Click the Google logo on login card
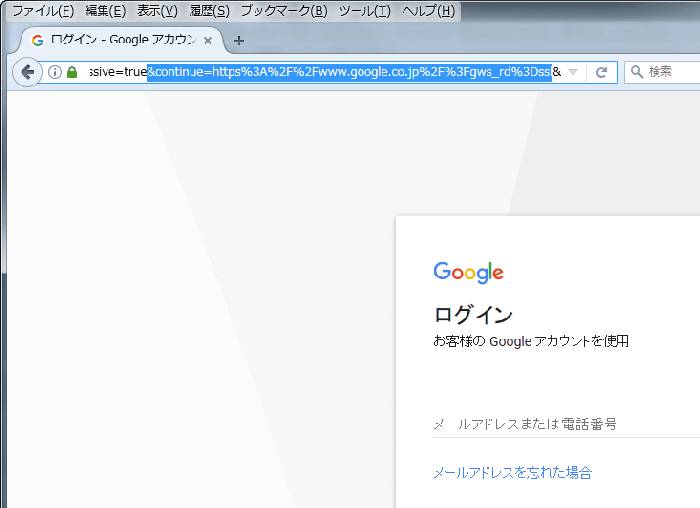Viewport: 700px width, 508px height. click(x=468, y=272)
